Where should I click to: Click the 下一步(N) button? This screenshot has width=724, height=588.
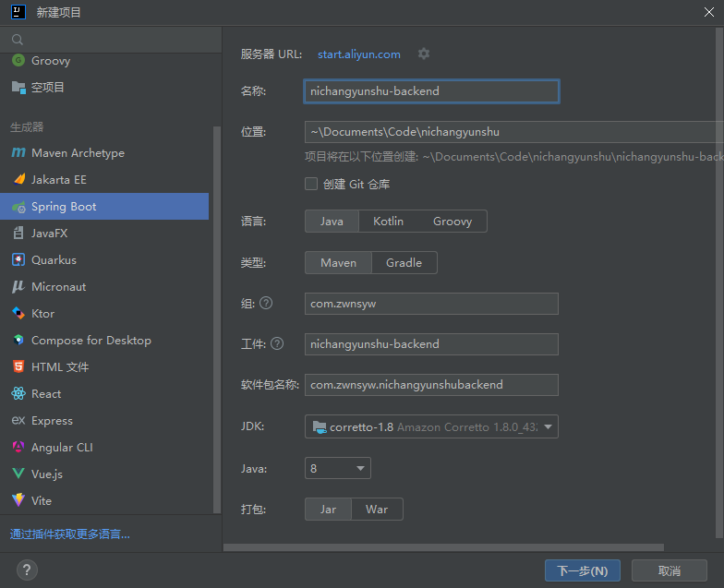582,570
